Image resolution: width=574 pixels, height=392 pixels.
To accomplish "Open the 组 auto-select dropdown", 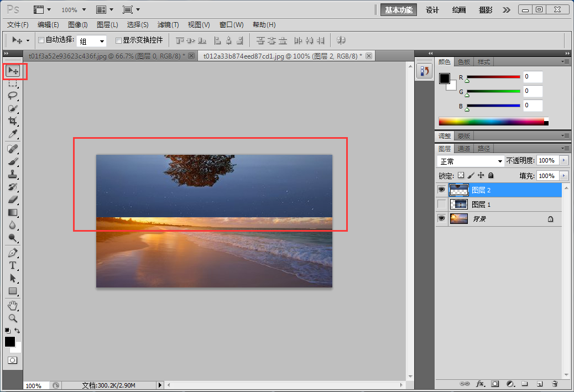I will (x=92, y=41).
